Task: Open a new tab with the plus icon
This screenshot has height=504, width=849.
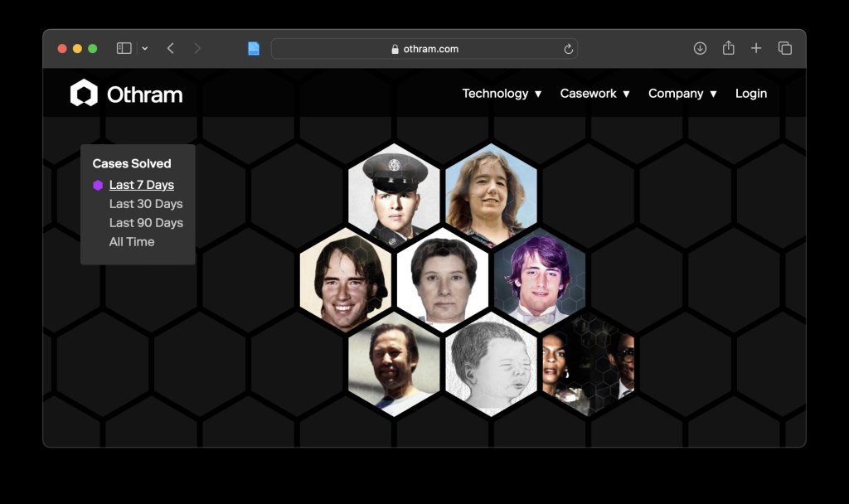Action: (x=756, y=48)
